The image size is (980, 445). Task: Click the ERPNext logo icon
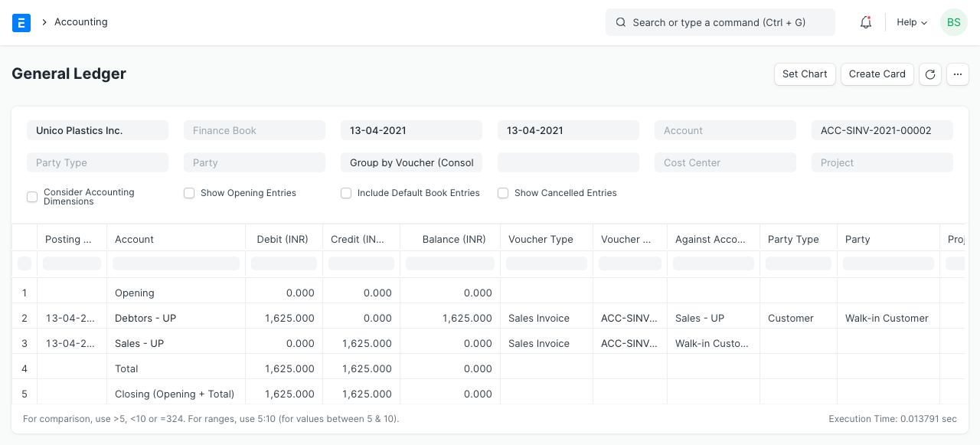tap(21, 22)
